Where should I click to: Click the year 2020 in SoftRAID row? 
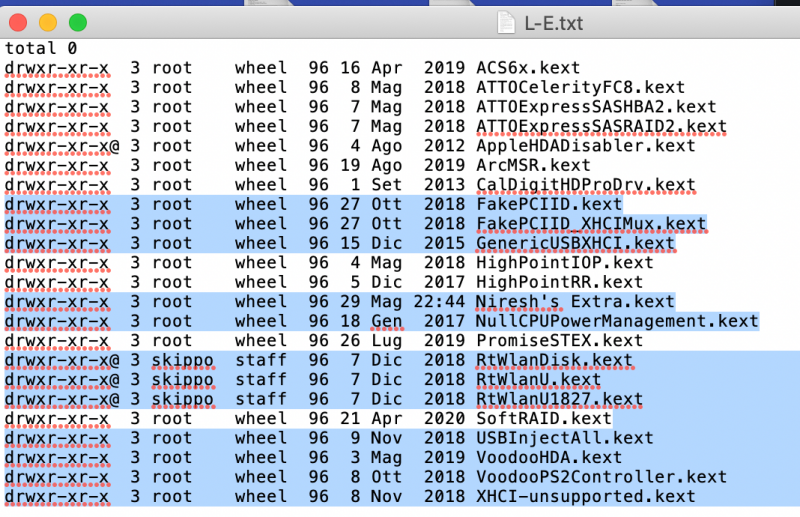[444, 418]
